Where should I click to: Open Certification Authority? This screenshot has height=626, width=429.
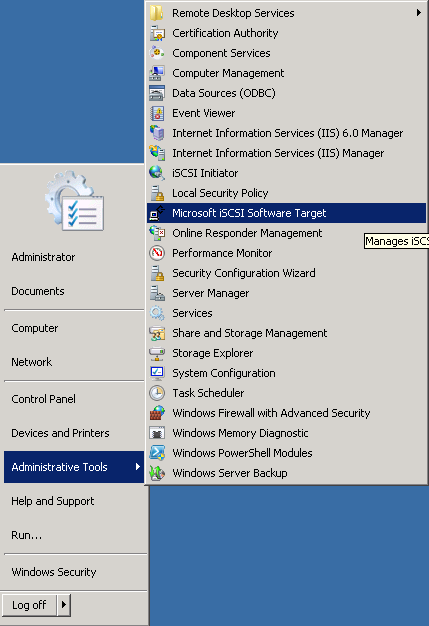point(286,33)
